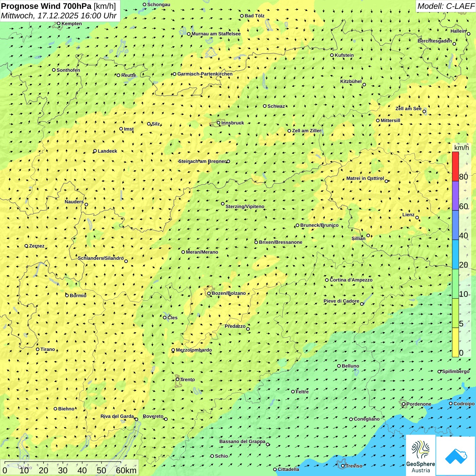Click the 'Codroipo' label
Screen dimensions: 476x476
point(464,404)
